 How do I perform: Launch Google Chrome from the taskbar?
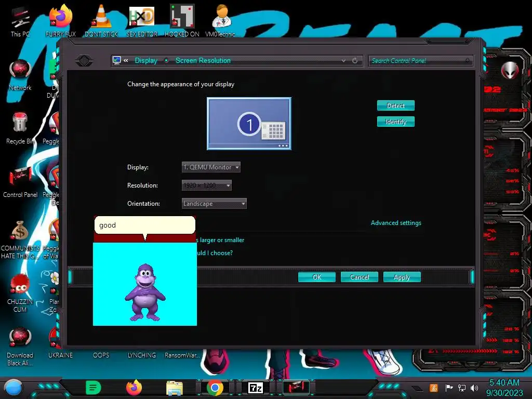[215, 388]
